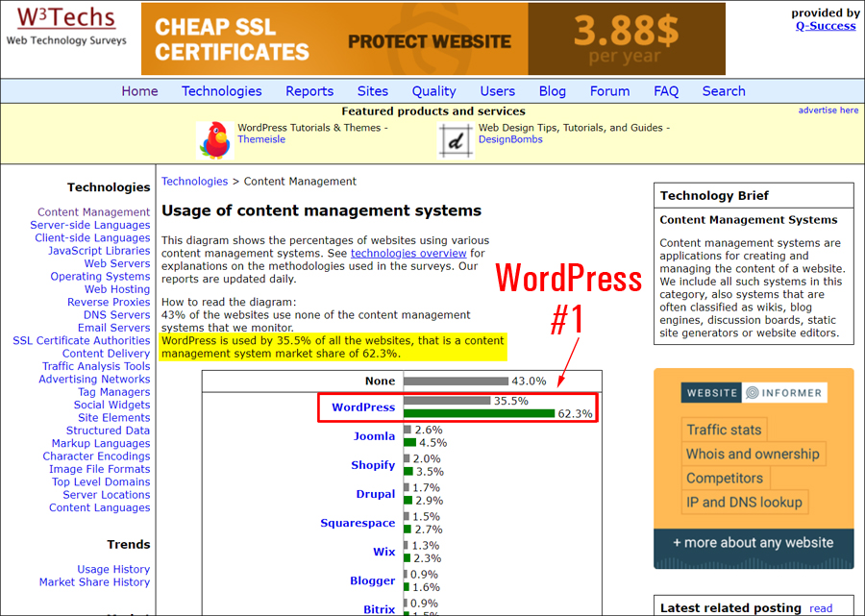
Task: Open Character Encodings in the sidebar
Action: tap(96, 456)
